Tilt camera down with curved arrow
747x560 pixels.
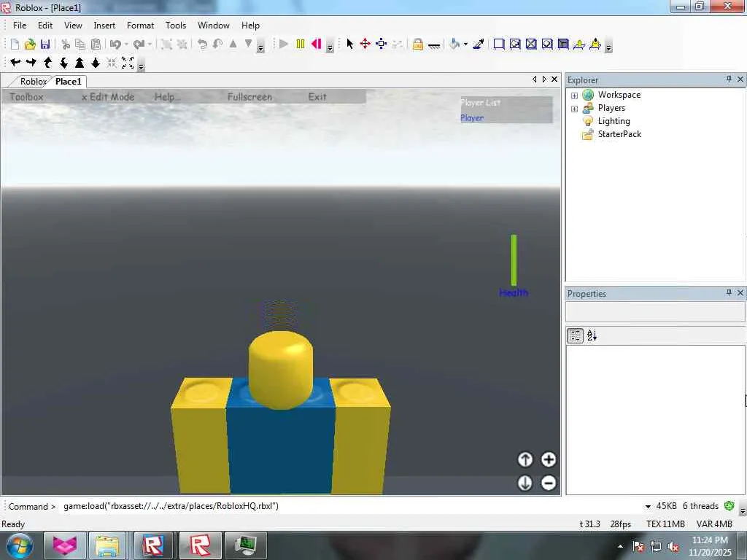pyautogui.click(x=63, y=63)
